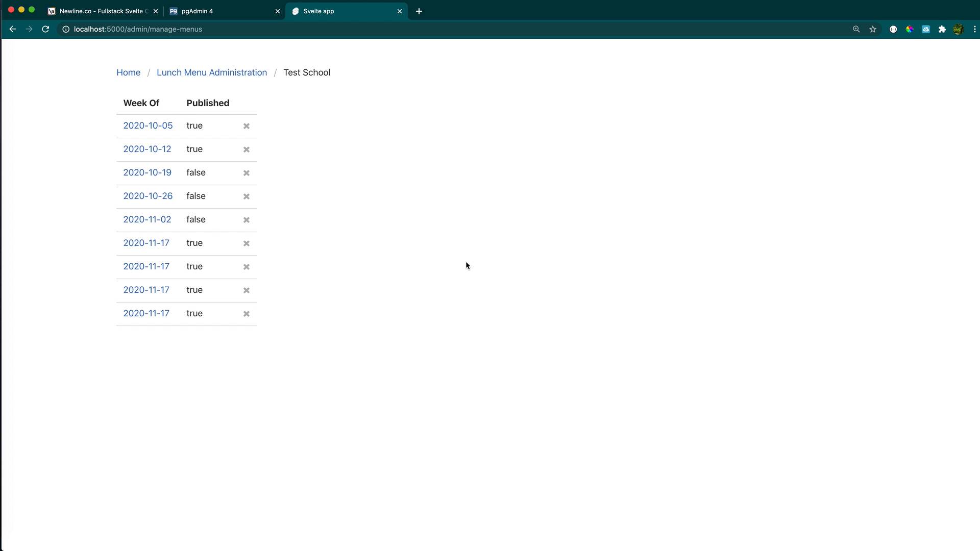Open the 2020-10-12 week menu
The width and height of the screenshot is (980, 551).
pos(147,149)
